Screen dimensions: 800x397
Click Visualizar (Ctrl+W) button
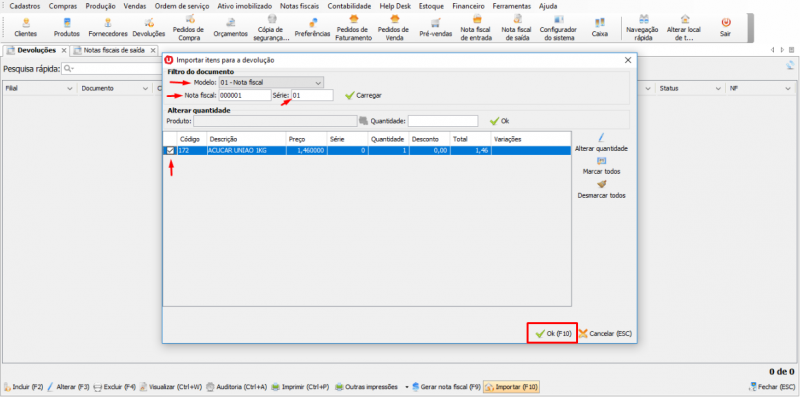(171, 387)
